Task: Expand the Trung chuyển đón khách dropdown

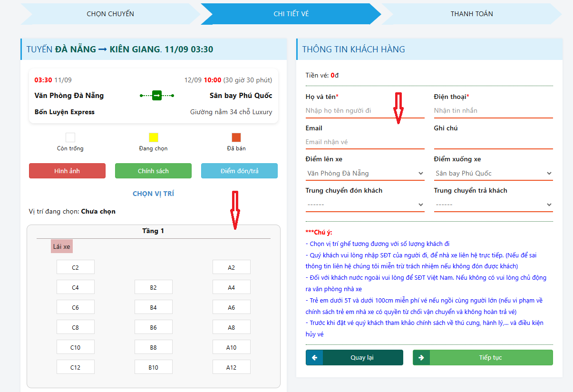Action: click(x=365, y=205)
